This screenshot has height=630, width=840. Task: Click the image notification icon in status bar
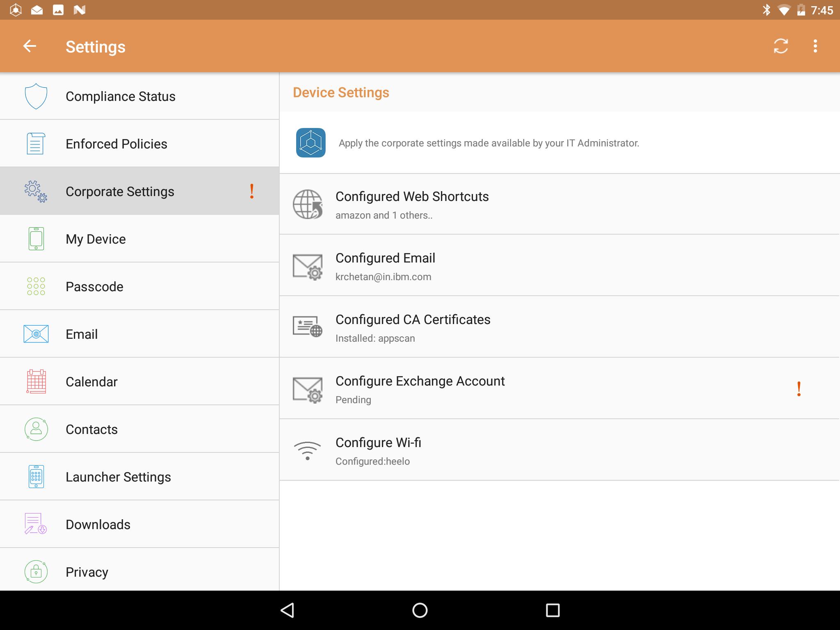[58, 10]
